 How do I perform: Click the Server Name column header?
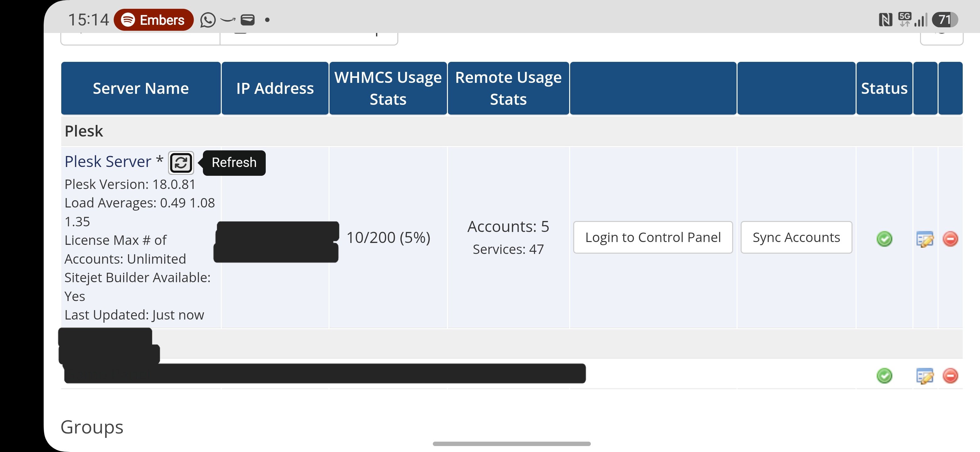click(x=141, y=88)
